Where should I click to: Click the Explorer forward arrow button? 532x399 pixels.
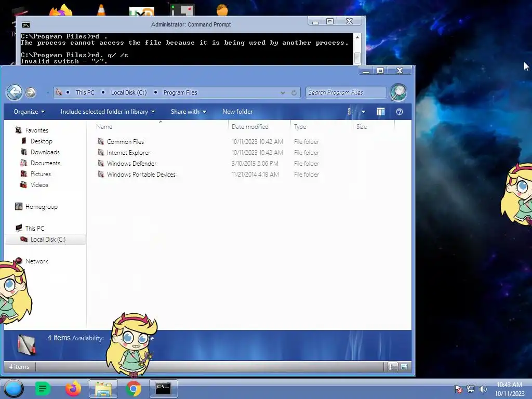[x=31, y=92]
